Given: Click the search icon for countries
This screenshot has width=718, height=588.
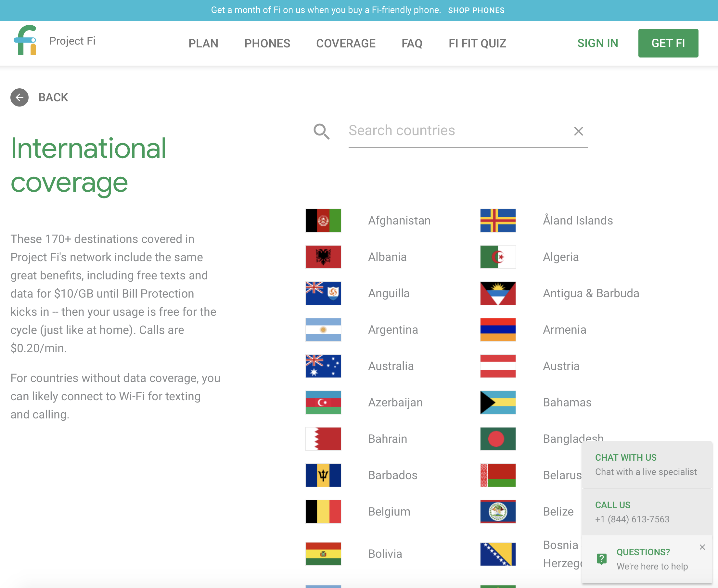Looking at the screenshot, I should 322,131.
